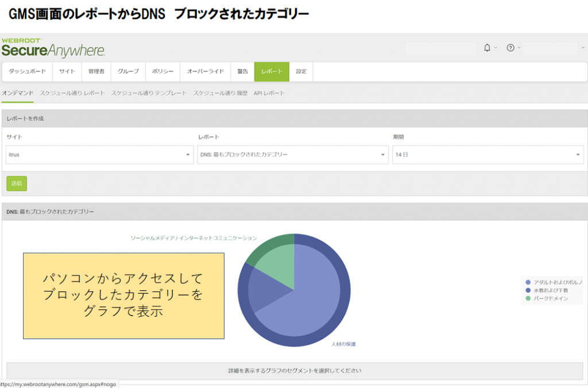This screenshot has width=588, height=388.
Task: Open the スケジュール通り レポート sub-tab
Action: pos(72,93)
